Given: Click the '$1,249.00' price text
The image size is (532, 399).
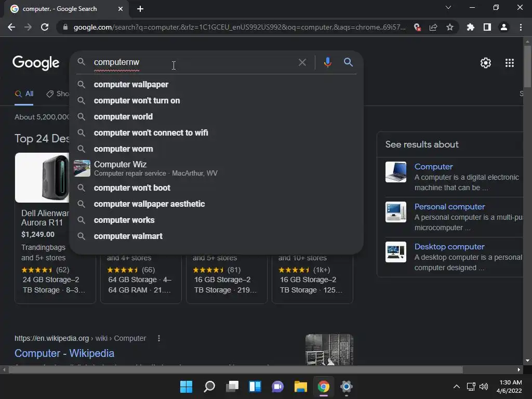Looking at the screenshot, I should [37, 234].
